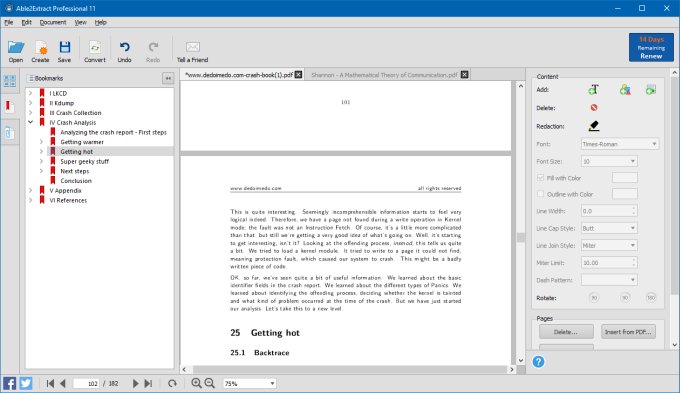The image size is (680, 393).
Task: Open the attachments sidebar panel icon
Action: coord(10,132)
